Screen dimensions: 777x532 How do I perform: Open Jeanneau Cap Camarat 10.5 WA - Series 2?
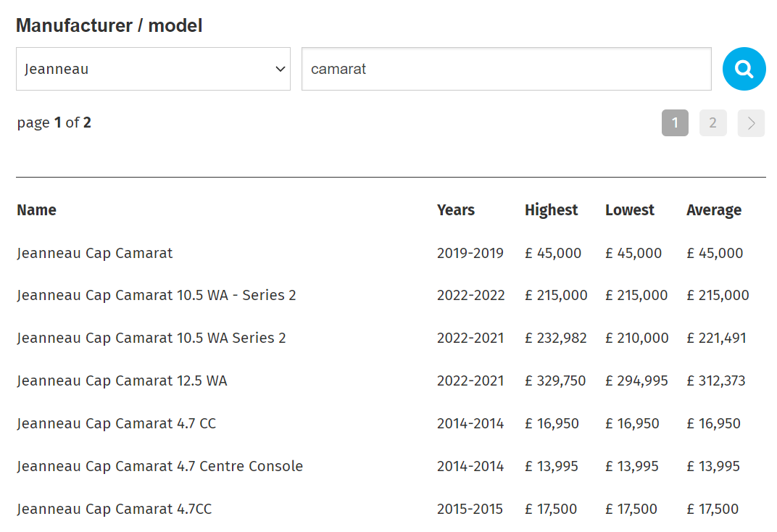156,295
